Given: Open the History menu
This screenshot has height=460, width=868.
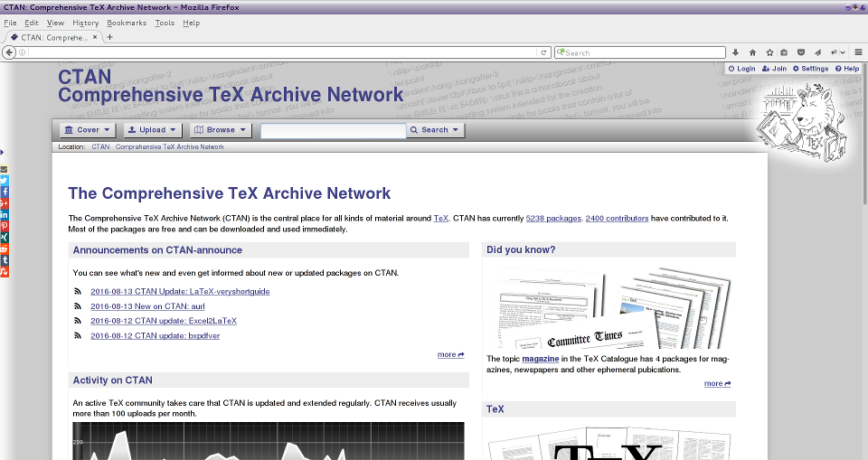Looking at the screenshot, I should click(85, 23).
